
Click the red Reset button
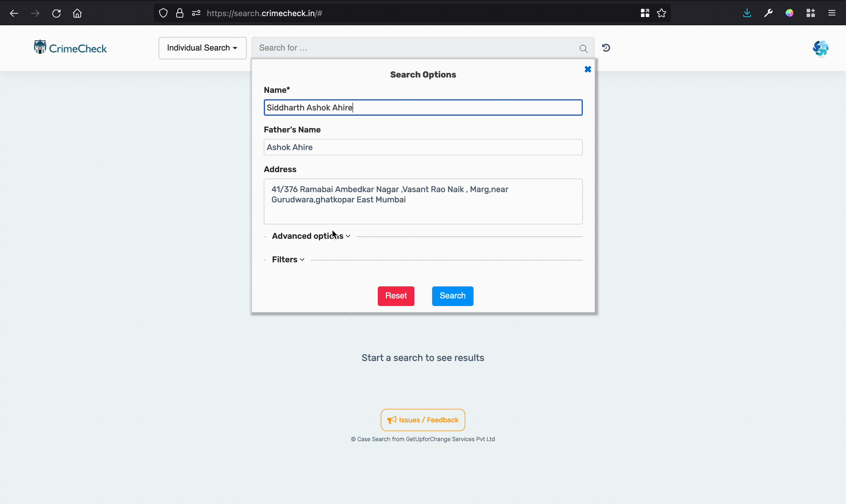pyautogui.click(x=396, y=296)
